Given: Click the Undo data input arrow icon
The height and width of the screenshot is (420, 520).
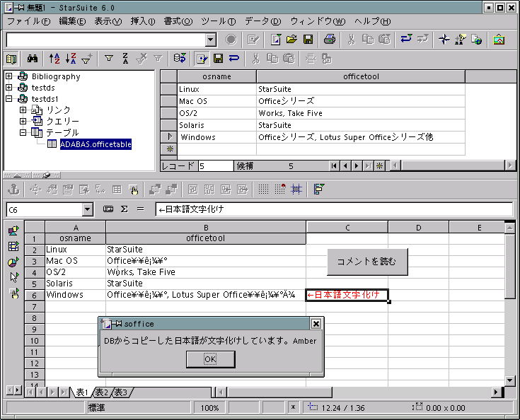Looking at the screenshot, I should click(x=234, y=59).
